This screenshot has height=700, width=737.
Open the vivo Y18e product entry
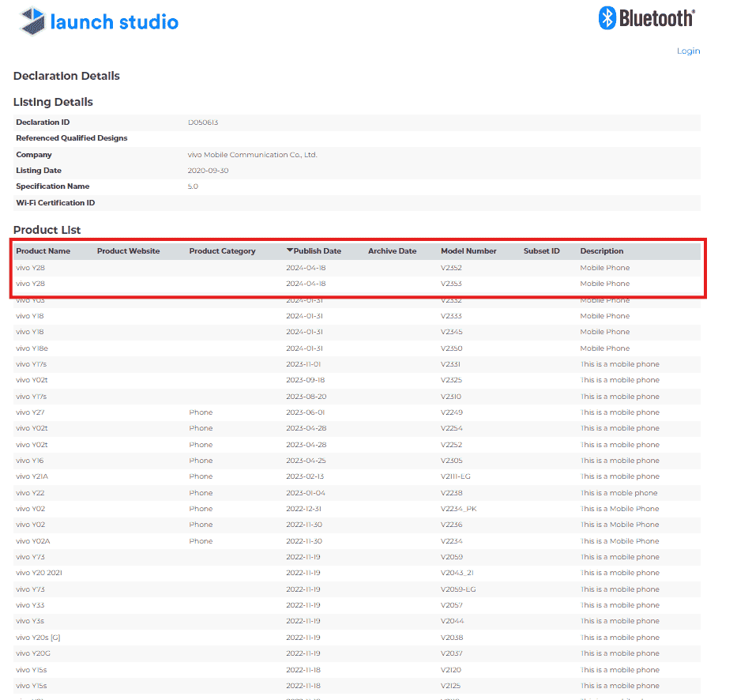(x=32, y=348)
